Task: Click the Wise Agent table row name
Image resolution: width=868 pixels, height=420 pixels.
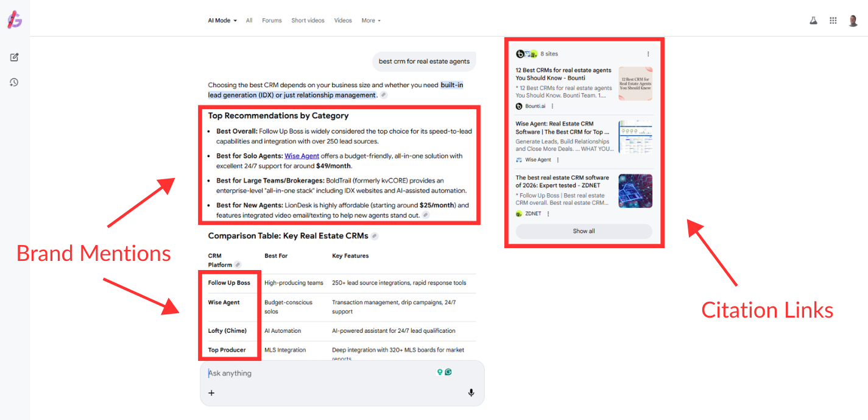Action: [x=224, y=302]
